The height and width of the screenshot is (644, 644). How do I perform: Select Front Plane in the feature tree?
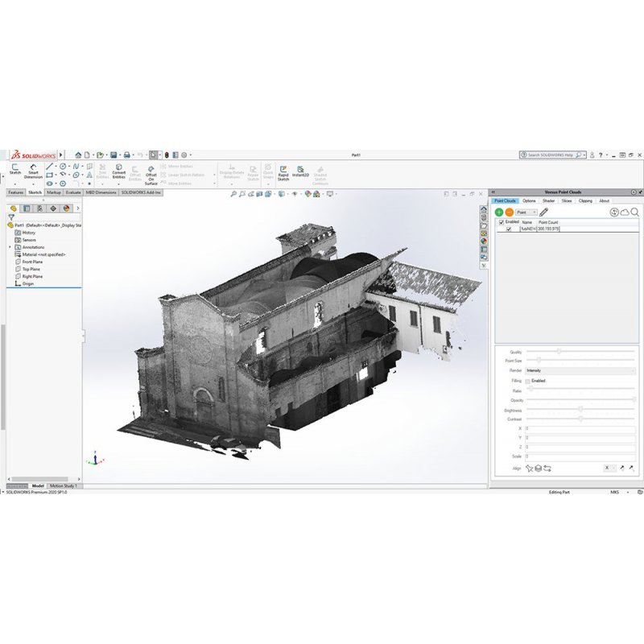[x=32, y=262]
